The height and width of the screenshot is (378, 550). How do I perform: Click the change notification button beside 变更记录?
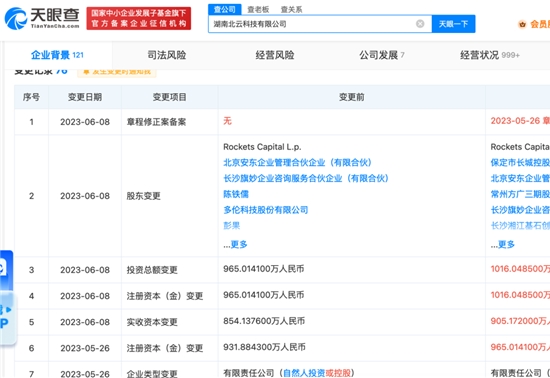coord(117,72)
